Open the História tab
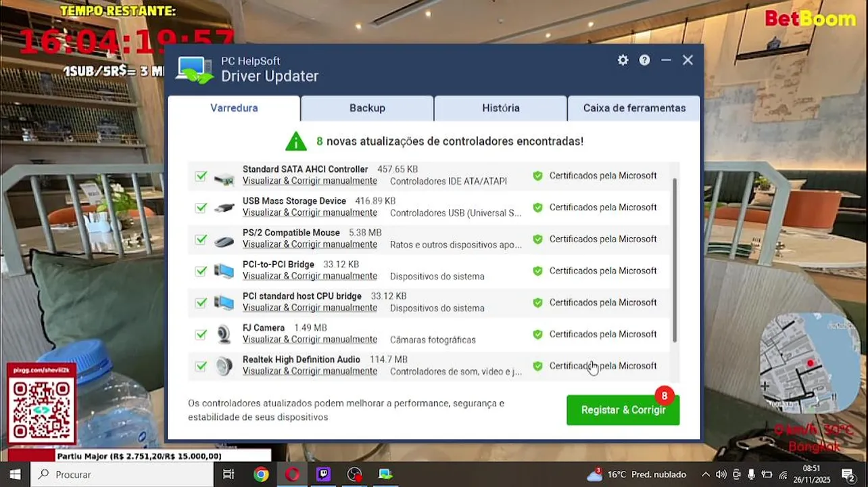 [500, 108]
